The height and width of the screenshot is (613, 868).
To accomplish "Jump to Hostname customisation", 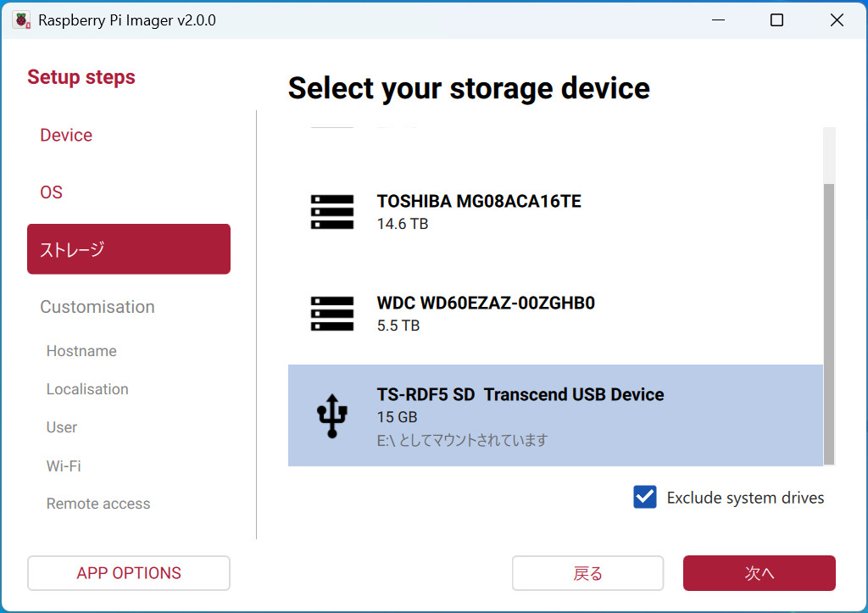I will pos(81,351).
